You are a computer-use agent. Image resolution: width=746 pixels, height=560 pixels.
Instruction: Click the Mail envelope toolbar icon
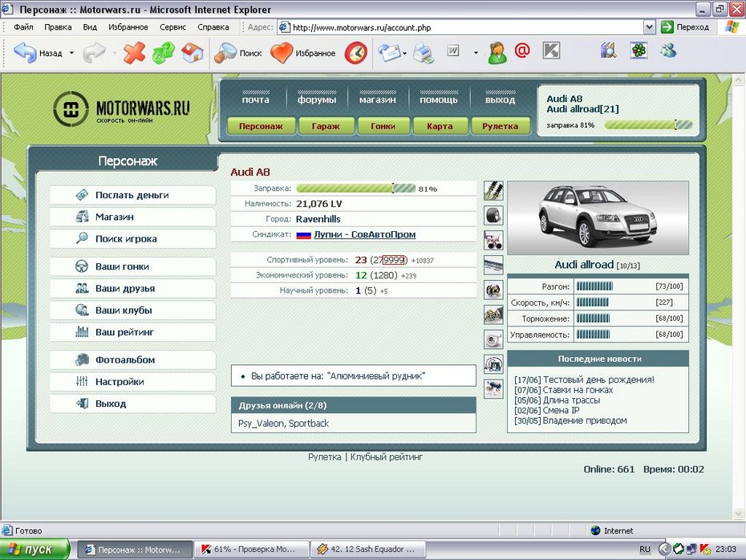(x=389, y=53)
